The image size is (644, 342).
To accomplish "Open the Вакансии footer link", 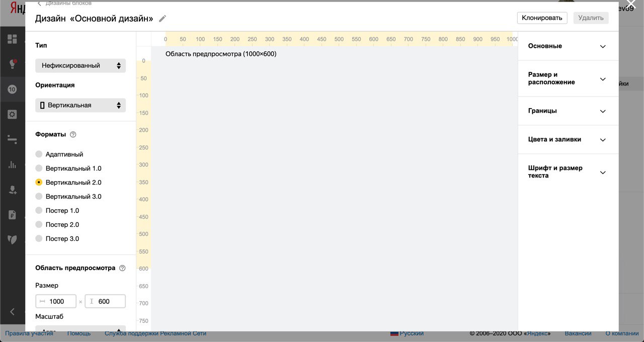I will [578, 333].
